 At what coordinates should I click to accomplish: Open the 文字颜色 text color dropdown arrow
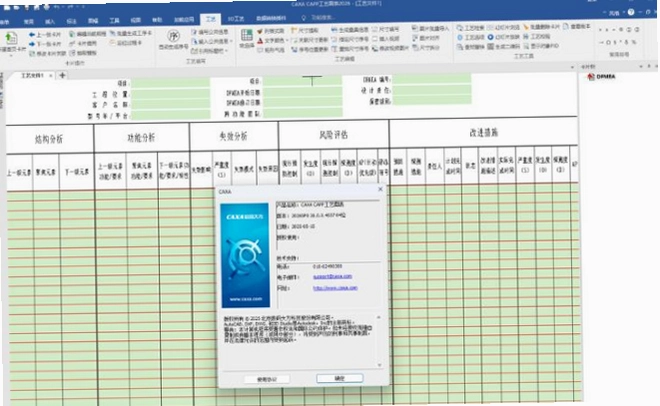point(287,41)
